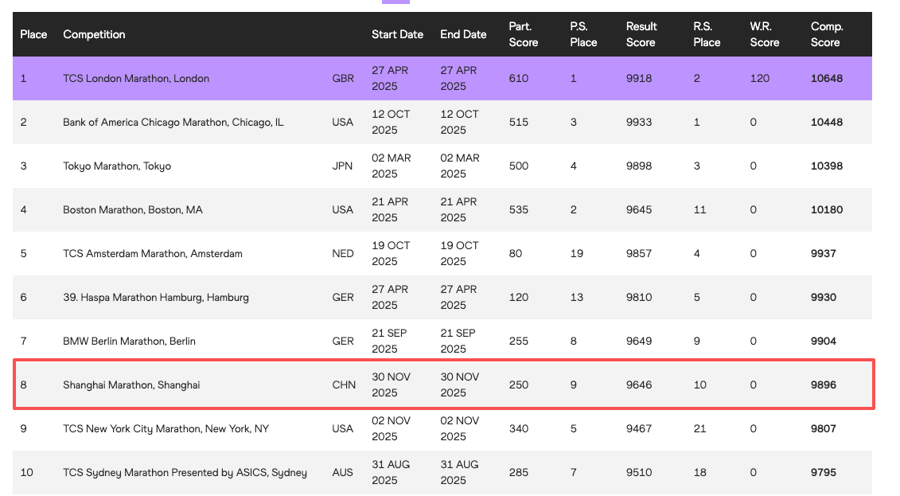Click the Start Date column header
The width and height of the screenshot is (900, 496).
coord(397,35)
